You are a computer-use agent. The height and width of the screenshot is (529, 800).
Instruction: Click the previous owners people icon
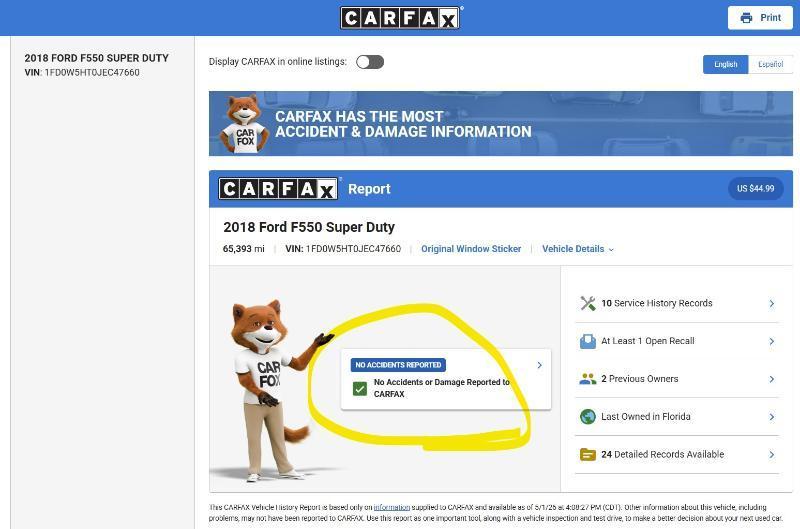pos(588,379)
